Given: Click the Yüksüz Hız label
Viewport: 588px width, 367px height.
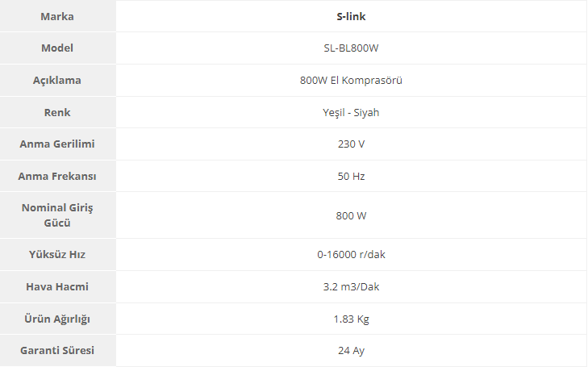Looking at the screenshot, I should pos(57,255).
